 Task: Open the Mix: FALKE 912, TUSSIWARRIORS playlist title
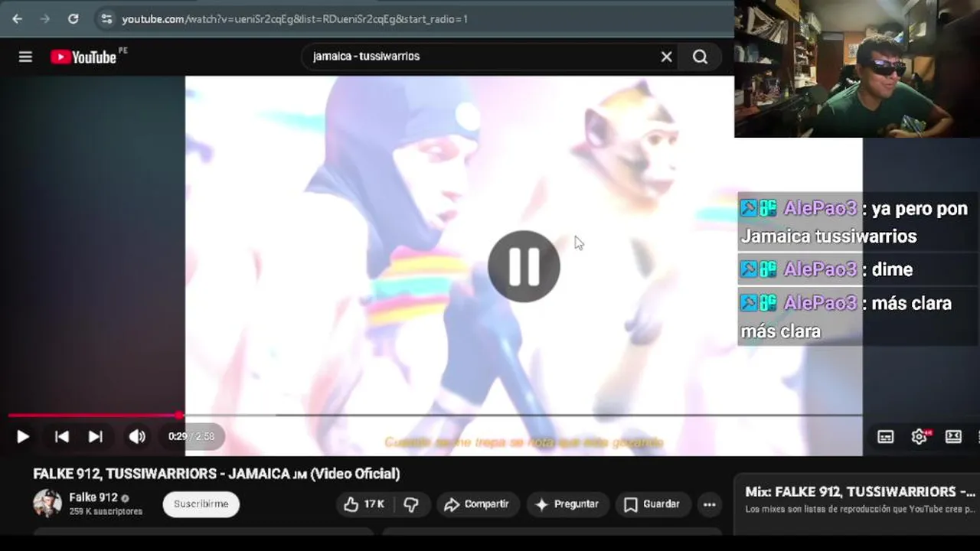point(861,491)
